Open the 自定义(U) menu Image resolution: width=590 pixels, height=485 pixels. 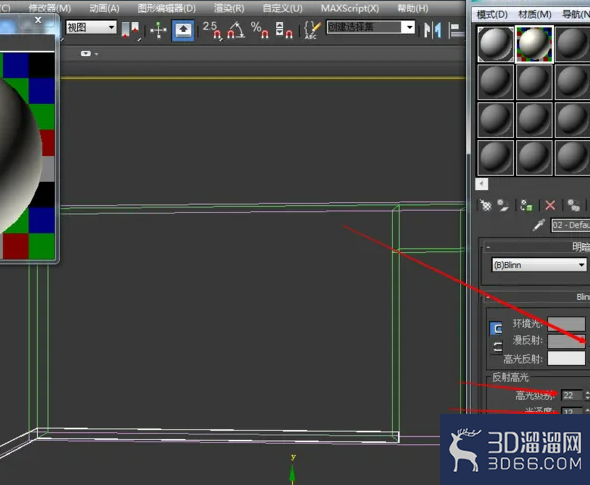pyautogui.click(x=283, y=8)
